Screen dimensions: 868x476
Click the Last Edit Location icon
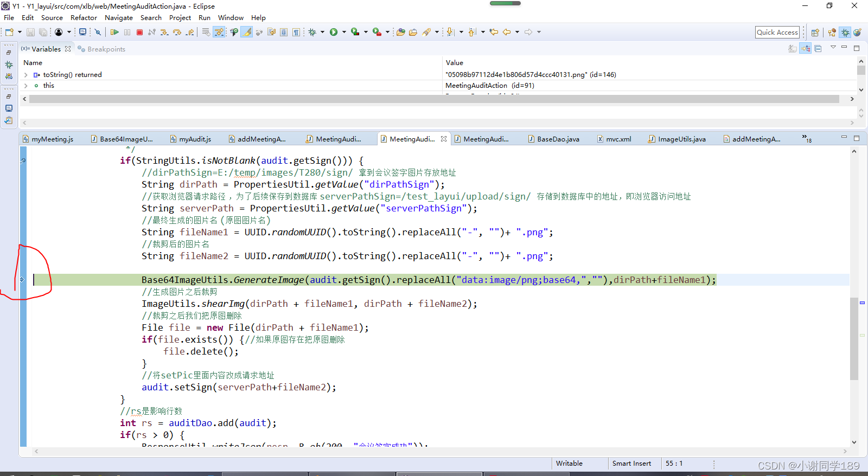494,32
